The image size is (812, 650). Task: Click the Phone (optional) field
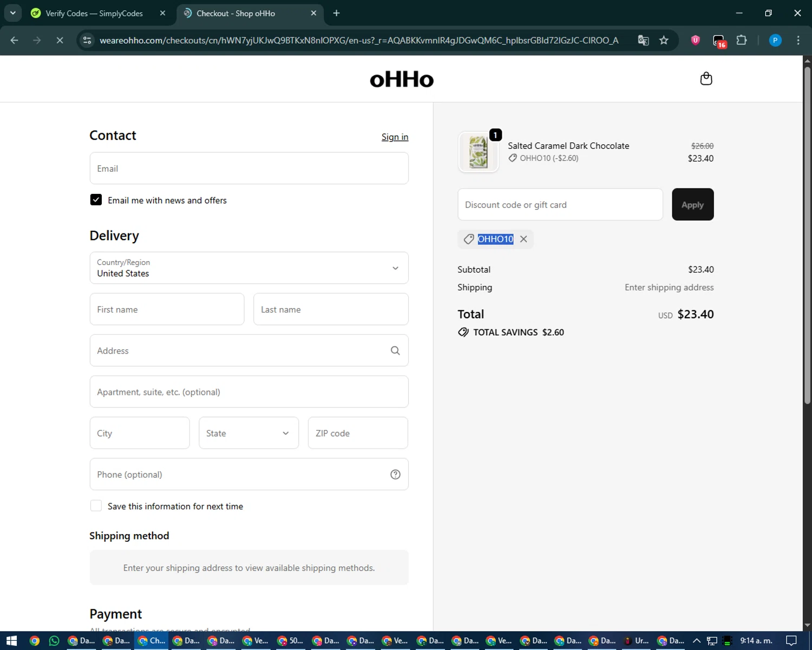coord(249,474)
